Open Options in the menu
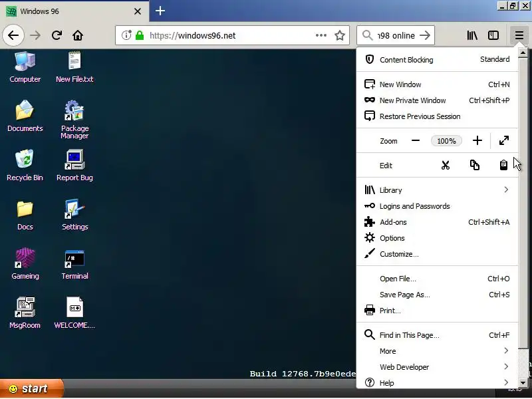This screenshot has height=399, width=532. 437,238
